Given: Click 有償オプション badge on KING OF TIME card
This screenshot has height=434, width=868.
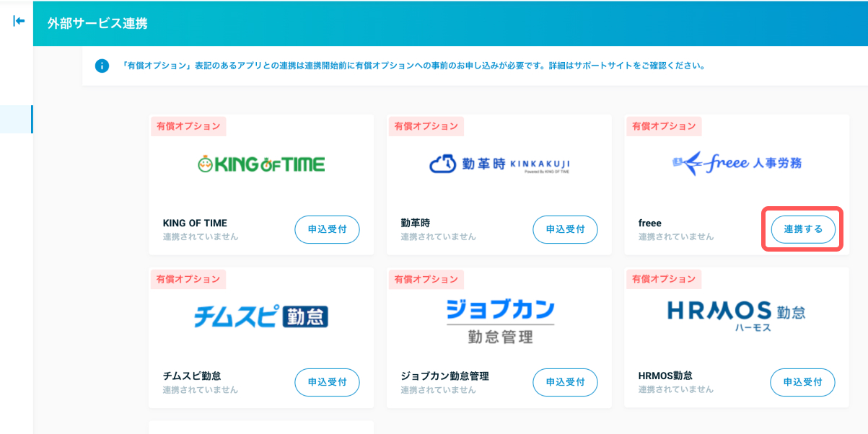Looking at the screenshot, I should click(188, 126).
